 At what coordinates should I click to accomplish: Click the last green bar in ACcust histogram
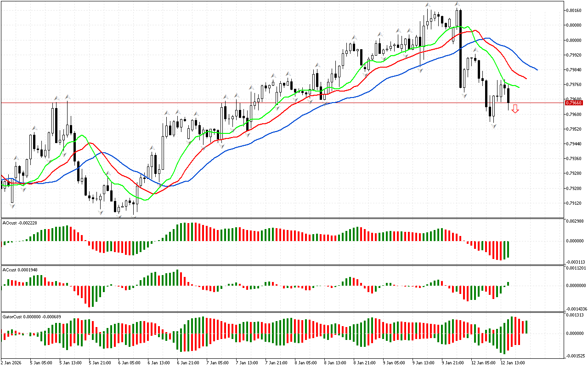pyautogui.click(x=509, y=284)
